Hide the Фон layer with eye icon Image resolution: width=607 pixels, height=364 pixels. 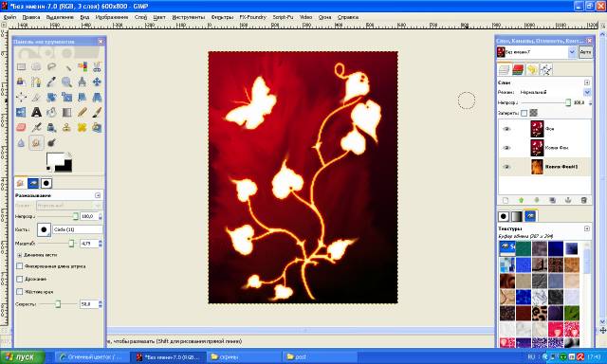506,129
